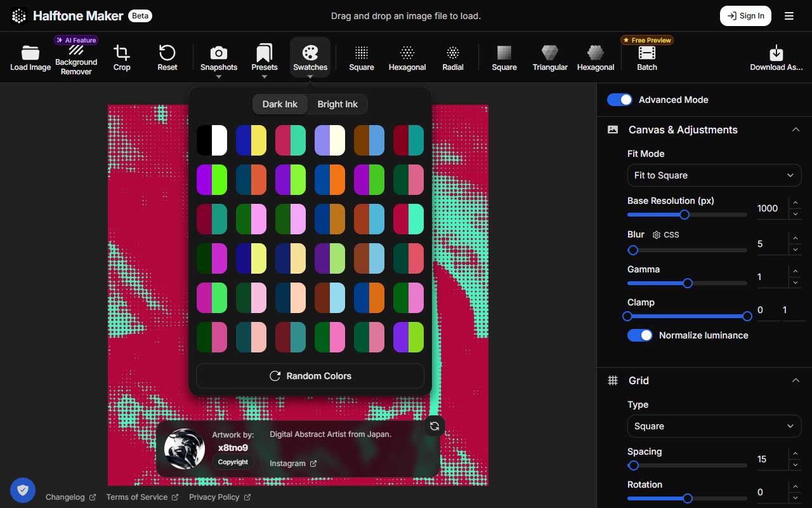Select the Hexagonal shape icon
The width and height of the screenshot is (812, 508).
tap(596, 53)
